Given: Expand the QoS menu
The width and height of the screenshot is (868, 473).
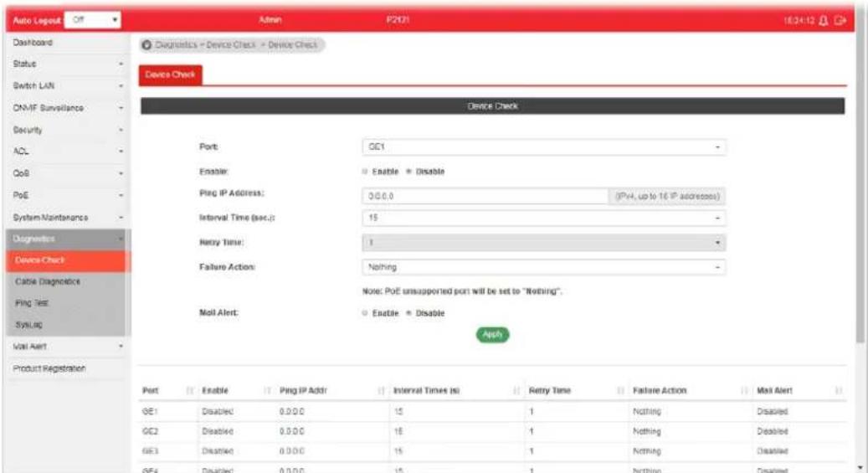Looking at the screenshot, I should pos(68,173).
